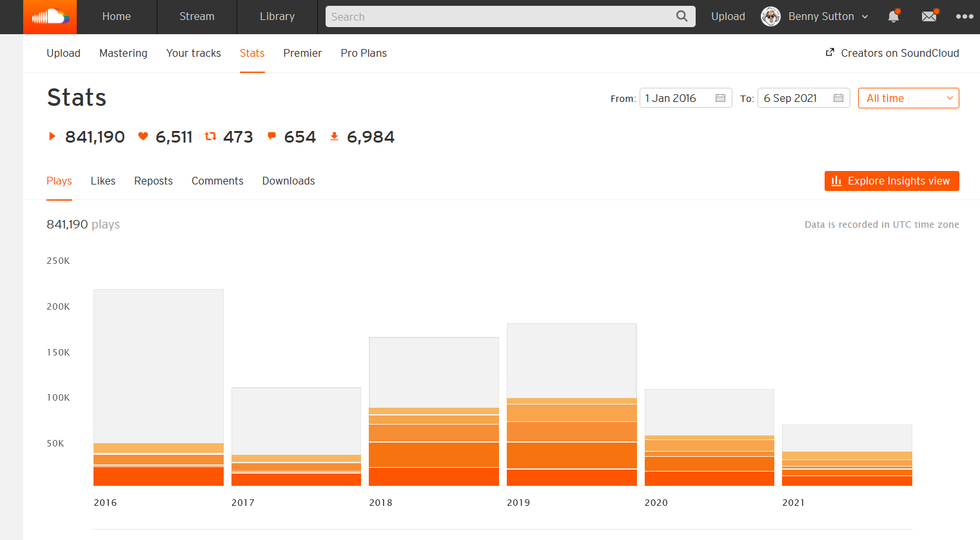
Task: Click the 2019 bar in the chart
Action: click(572, 405)
